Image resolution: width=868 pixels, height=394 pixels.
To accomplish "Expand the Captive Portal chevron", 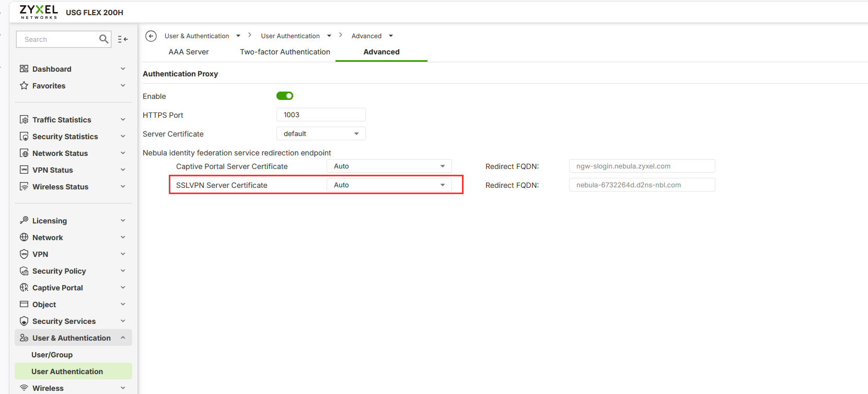I will pyautogui.click(x=123, y=287).
